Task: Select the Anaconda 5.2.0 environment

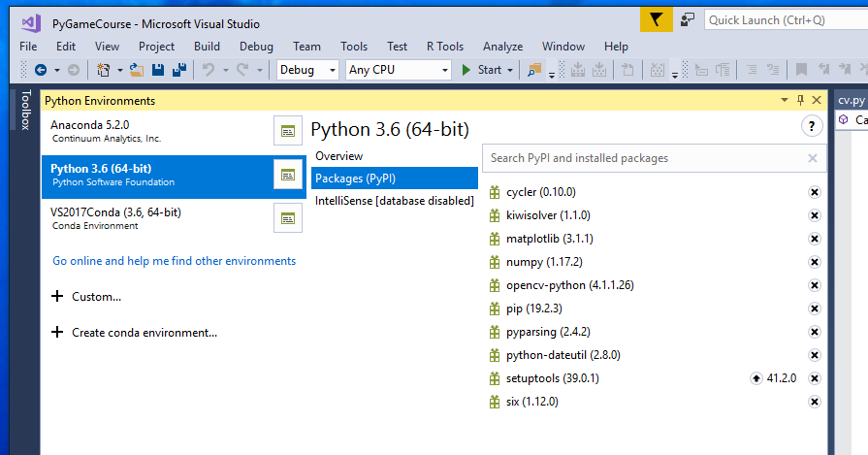Action: [157, 131]
